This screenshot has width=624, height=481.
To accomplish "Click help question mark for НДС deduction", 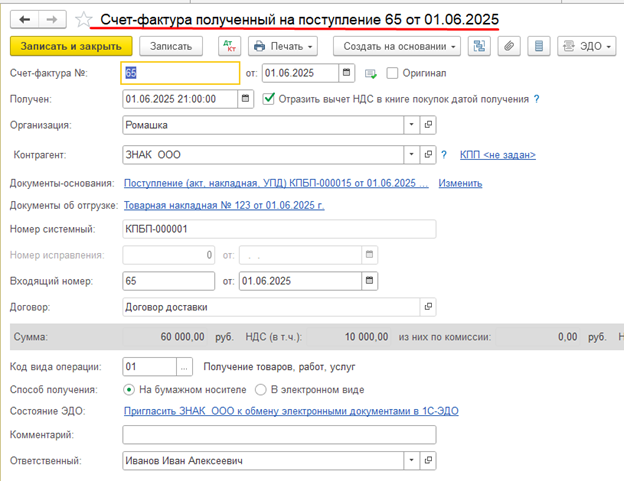I will coord(536,99).
